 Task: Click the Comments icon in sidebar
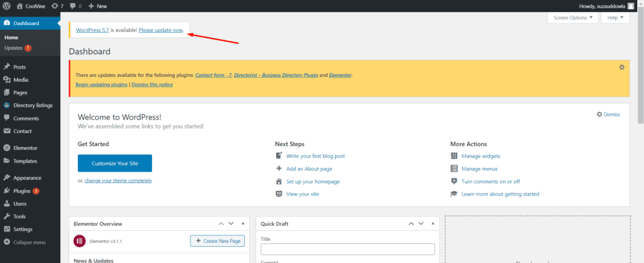pos(7,118)
